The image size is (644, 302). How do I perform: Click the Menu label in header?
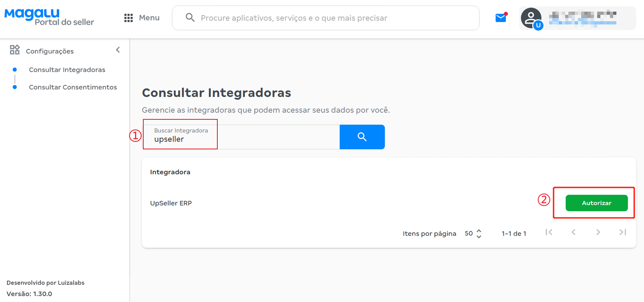coord(149,18)
